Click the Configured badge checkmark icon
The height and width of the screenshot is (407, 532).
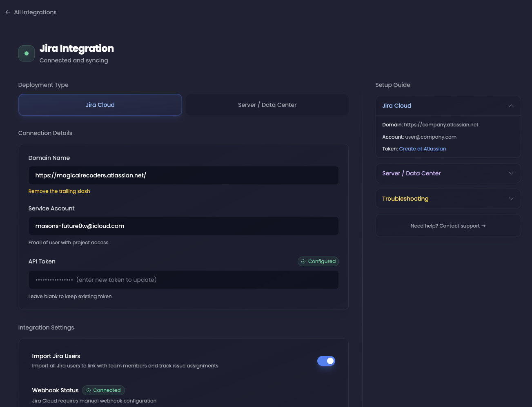(x=303, y=261)
